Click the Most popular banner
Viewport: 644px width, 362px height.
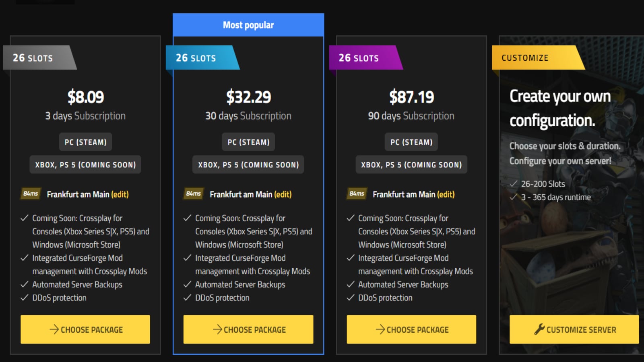(x=248, y=25)
